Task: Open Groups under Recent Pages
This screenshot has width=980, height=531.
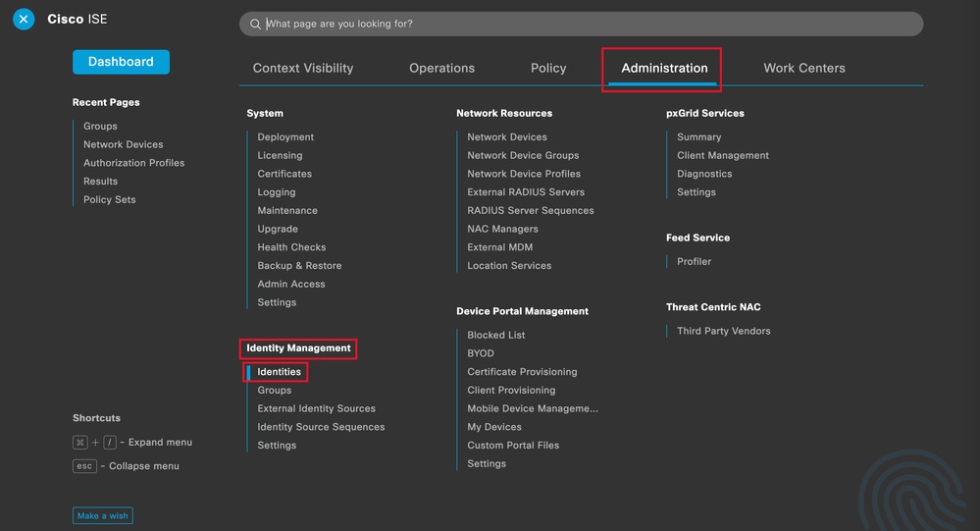Action: (x=100, y=126)
